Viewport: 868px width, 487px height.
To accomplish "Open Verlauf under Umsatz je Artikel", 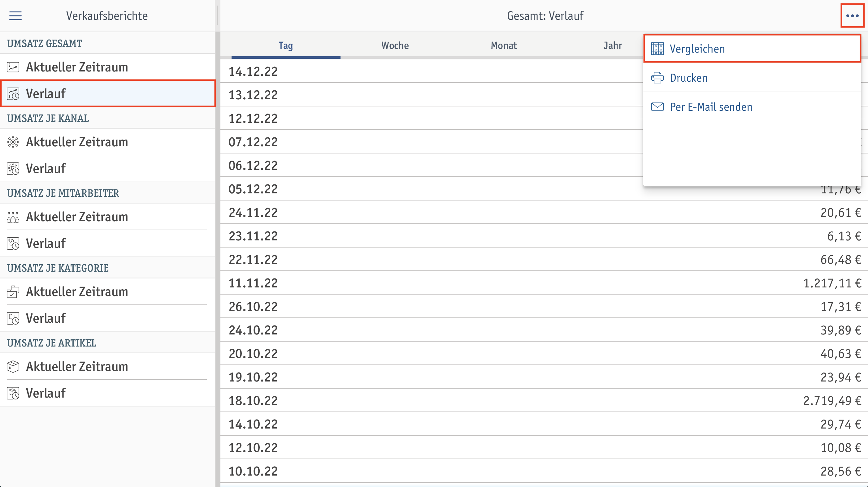I will (107, 393).
